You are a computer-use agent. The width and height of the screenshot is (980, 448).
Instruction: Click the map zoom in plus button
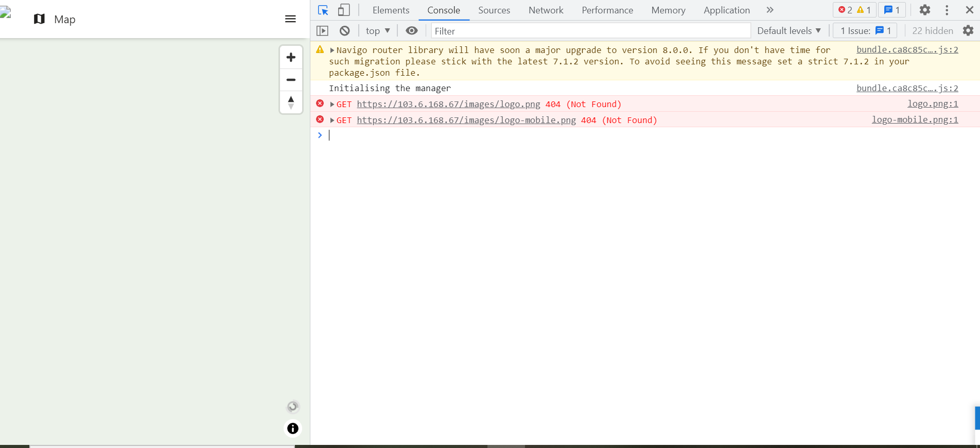291,57
